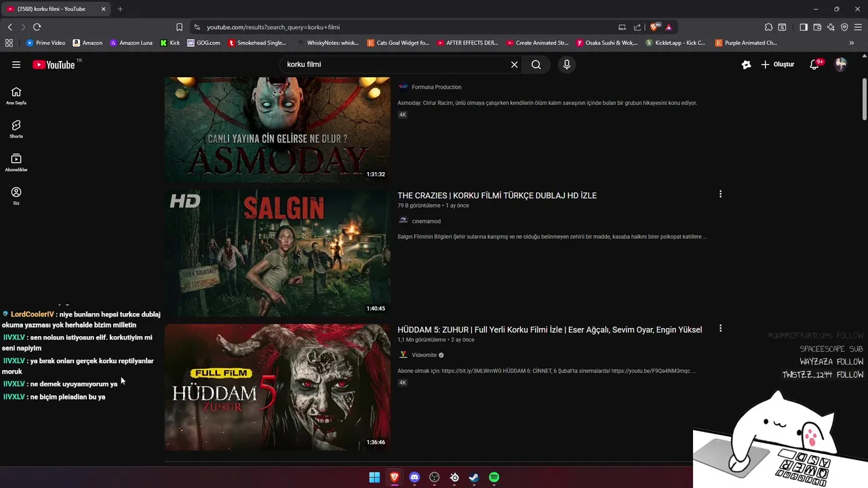Switch to the korku filmi YouTube tab
868x488 pixels.
56,9
